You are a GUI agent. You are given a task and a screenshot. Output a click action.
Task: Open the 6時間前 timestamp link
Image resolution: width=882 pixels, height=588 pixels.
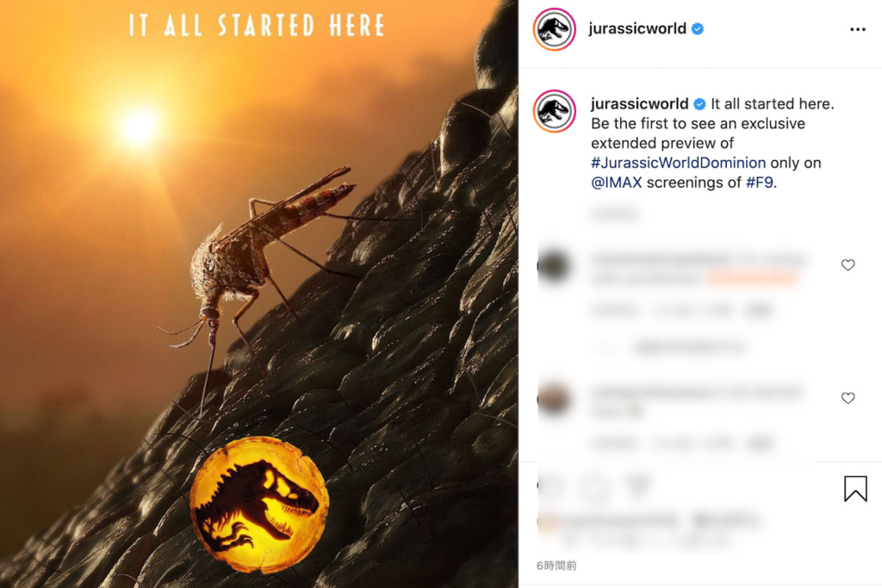[x=556, y=566]
